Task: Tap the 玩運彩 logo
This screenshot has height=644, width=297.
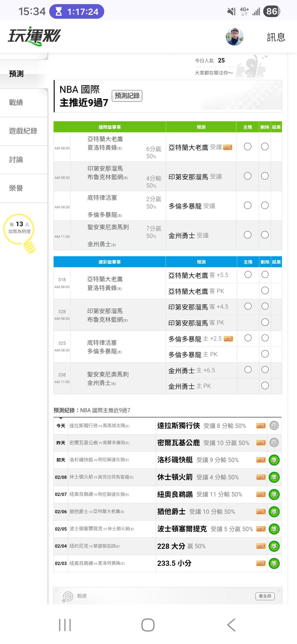Action: (34, 36)
